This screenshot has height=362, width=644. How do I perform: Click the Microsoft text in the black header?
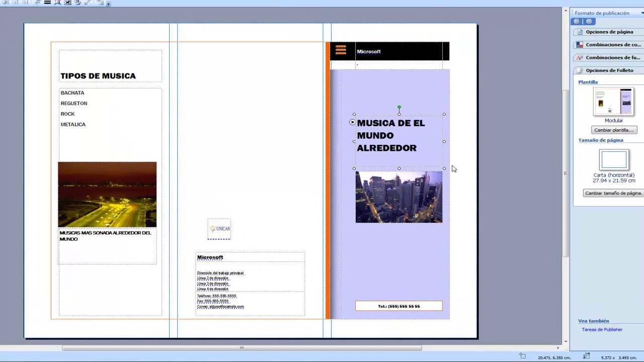369,51
